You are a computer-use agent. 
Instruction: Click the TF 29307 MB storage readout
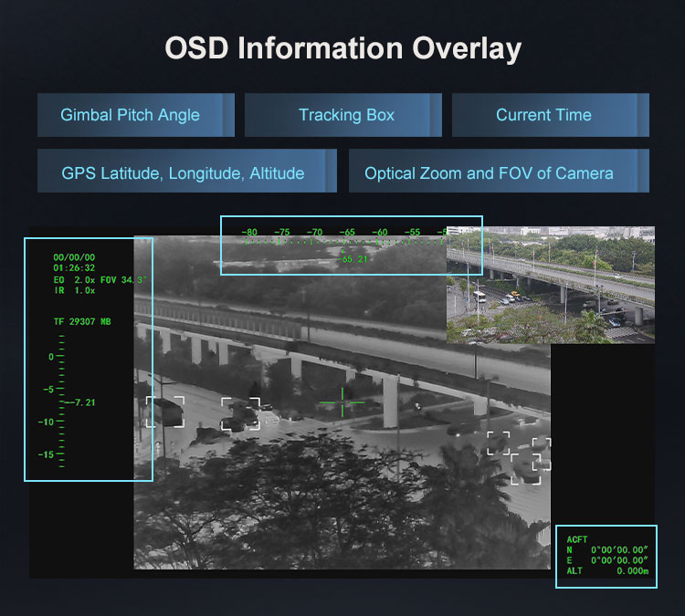[x=82, y=322]
